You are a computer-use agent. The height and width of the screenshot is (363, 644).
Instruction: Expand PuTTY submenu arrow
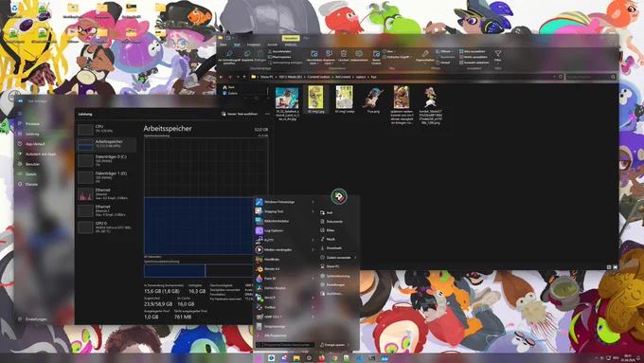coord(313,240)
